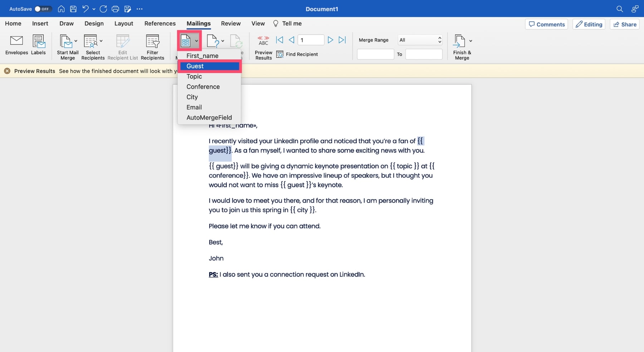The height and width of the screenshot is (352, 644).
Task: Click the highlighted {{ guest}} placeholder text
Action: [x=220, y=150]
